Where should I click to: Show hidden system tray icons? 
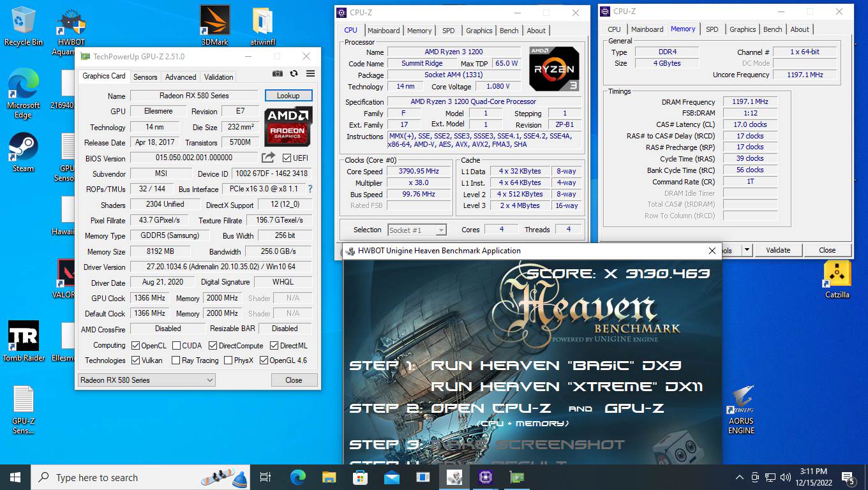[x=740, y=477]
